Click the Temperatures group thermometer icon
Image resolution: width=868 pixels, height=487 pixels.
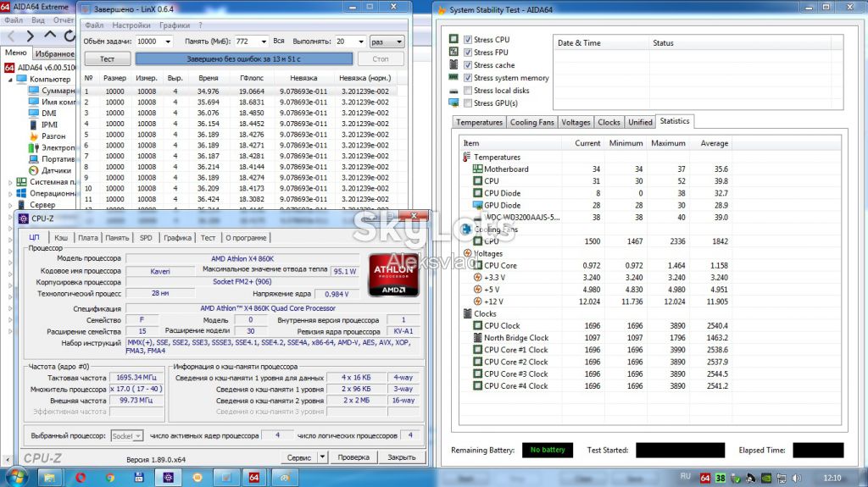(x=467, y=157)
